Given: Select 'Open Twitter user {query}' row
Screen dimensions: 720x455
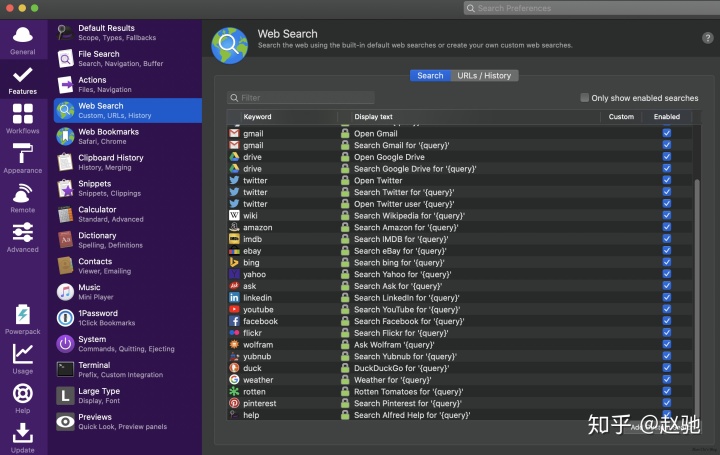Looking at the screenshot, I should pyautogui.click(x=460, y=204).
